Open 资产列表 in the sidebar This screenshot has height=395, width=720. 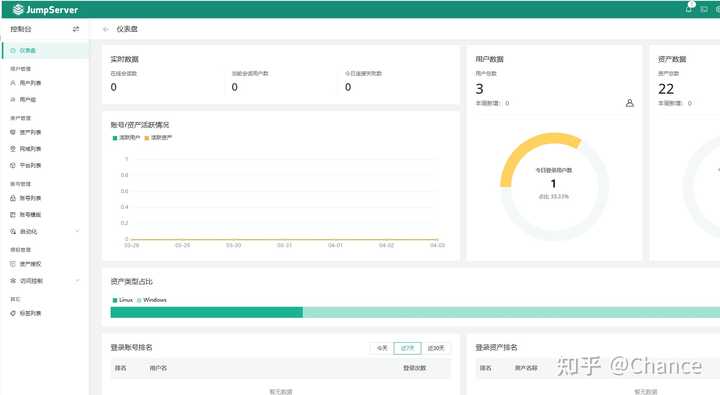(x=30, y=132)
